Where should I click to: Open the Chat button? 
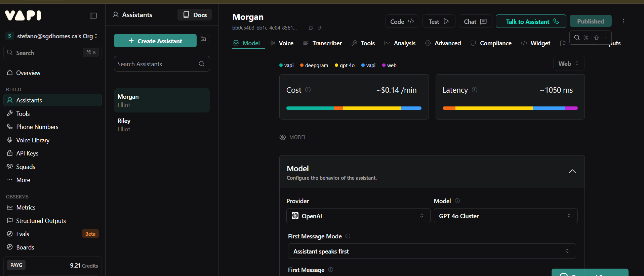pos(475,21)
